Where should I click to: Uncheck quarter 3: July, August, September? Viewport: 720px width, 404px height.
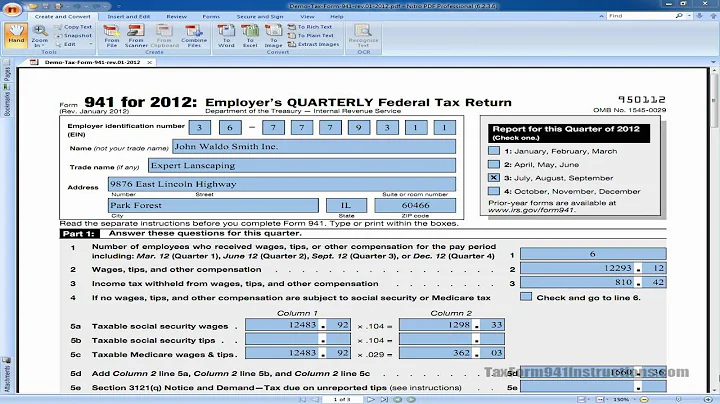[x=494, y=177]
